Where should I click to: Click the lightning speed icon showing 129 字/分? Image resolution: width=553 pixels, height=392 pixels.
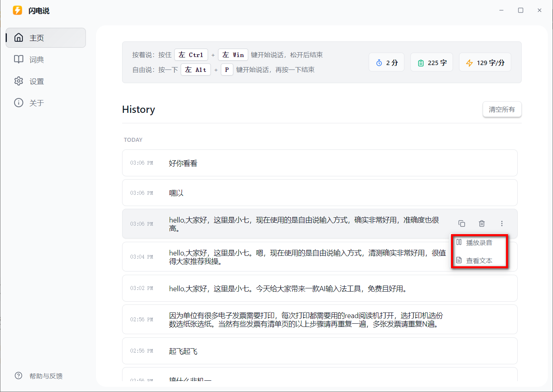469,62
